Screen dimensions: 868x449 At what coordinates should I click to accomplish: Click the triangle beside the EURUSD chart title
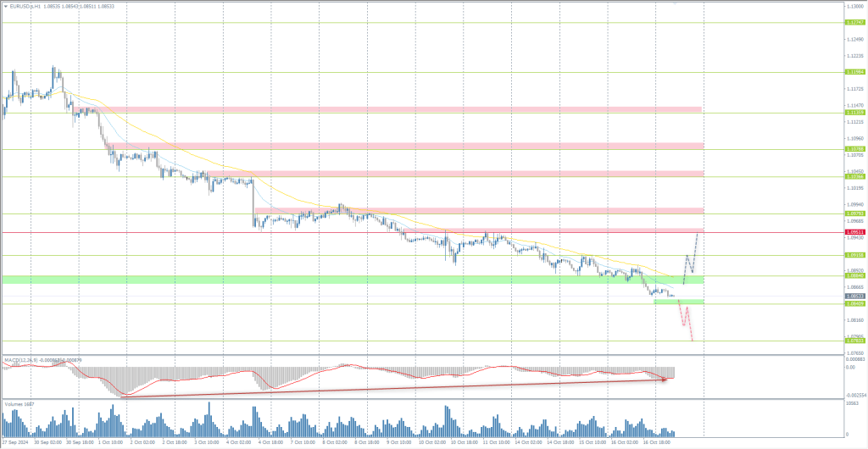pos(5,5)
